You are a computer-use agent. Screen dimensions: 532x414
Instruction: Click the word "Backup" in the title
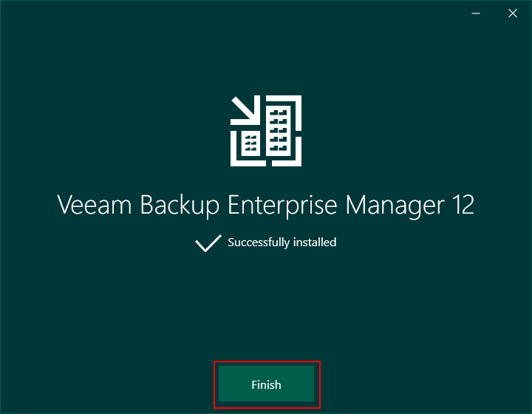180,206
